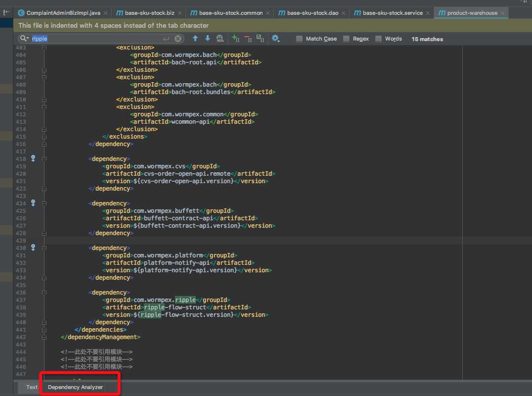Click the Find All usages icon
The height and width of the screenshot is (396, 532).
(220, 39)
